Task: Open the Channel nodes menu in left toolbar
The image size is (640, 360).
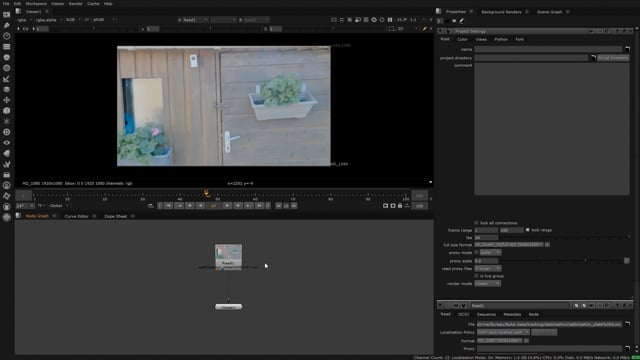Action: (7, 47)
